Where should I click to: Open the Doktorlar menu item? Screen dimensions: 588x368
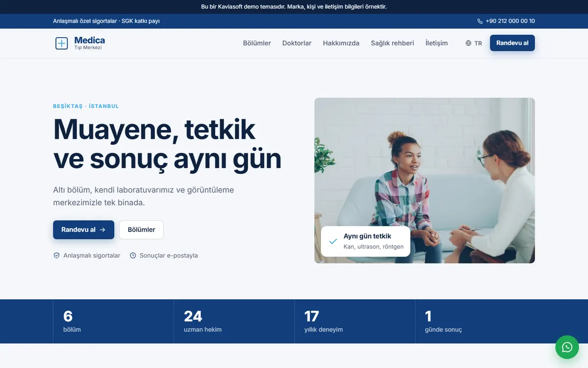click(x=297, y=43)
